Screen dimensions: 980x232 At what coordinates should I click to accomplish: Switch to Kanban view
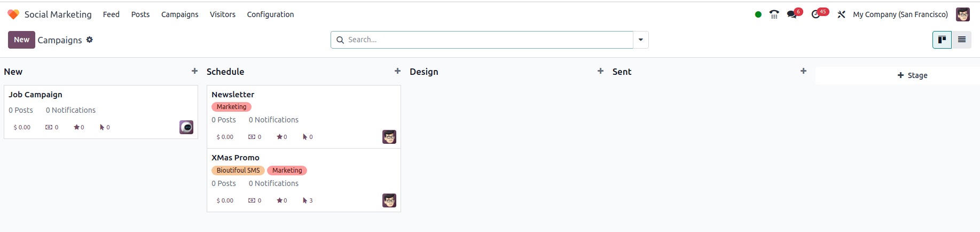(942, 40)
